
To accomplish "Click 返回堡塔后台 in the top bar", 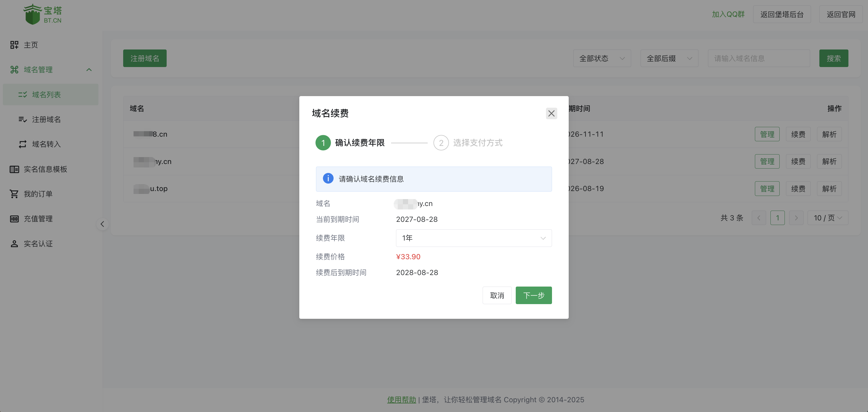I will (x=782, y=14).
